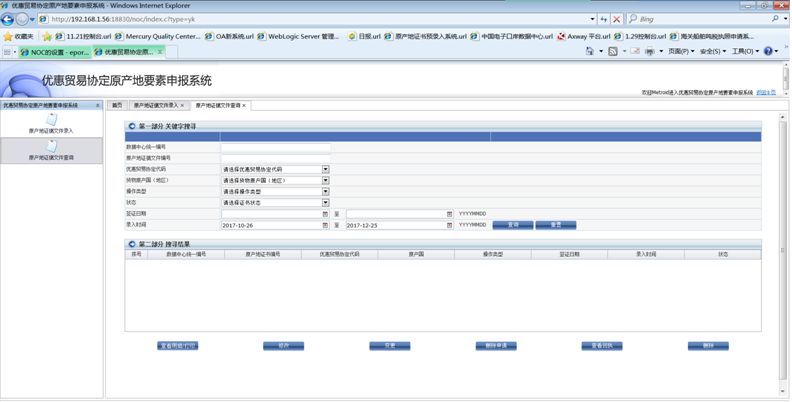Click the 变更 button below results
The width and height of the screenshot is (792, 402).
[389, 346]
